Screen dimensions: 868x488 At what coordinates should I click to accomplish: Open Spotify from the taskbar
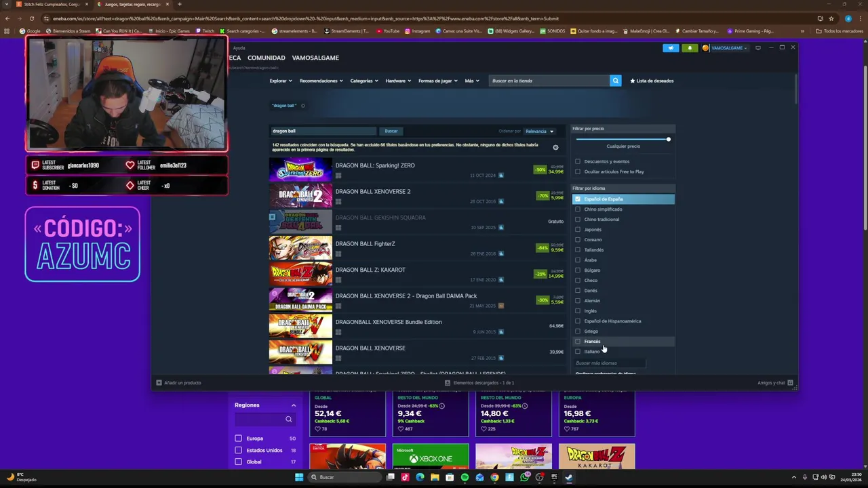tap(465, 477)
